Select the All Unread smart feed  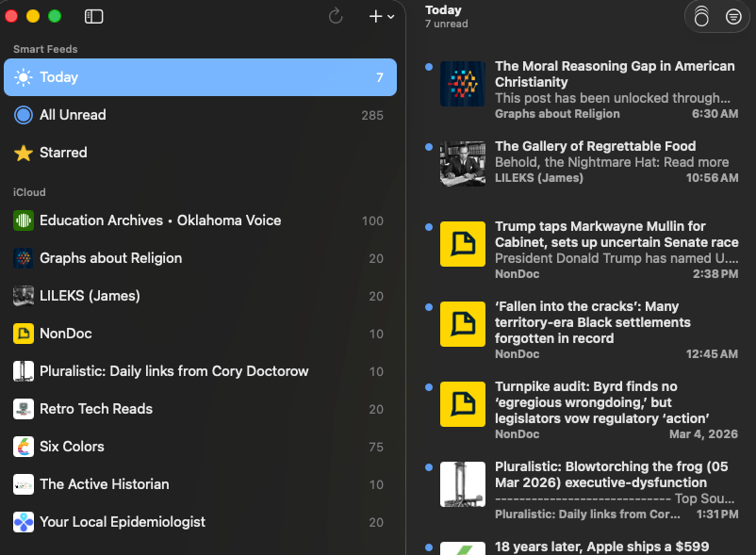click(73, 115)
